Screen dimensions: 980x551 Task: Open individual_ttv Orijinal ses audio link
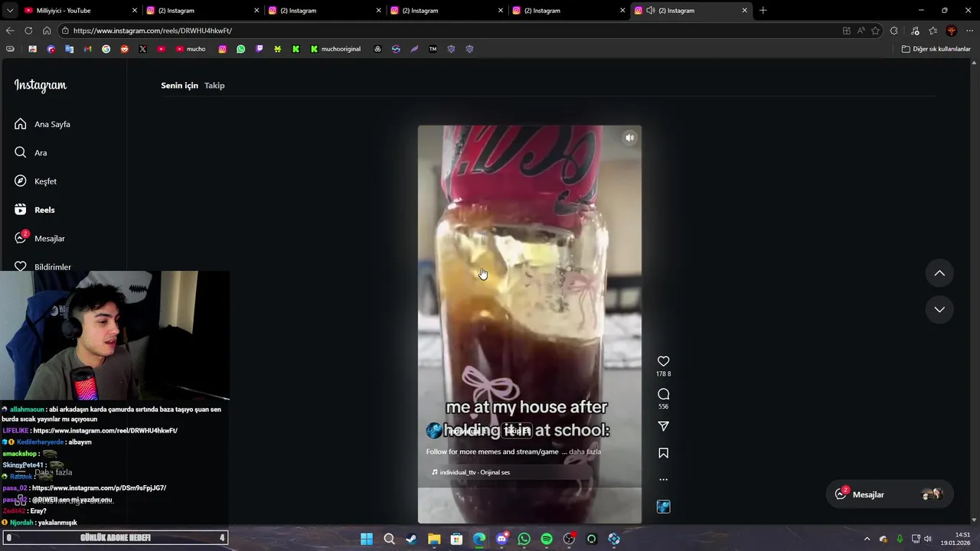(x=470, y=472)
